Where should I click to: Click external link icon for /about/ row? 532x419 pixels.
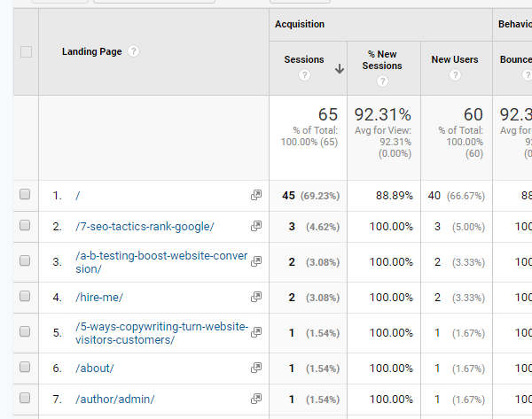[x=256, y=368]
